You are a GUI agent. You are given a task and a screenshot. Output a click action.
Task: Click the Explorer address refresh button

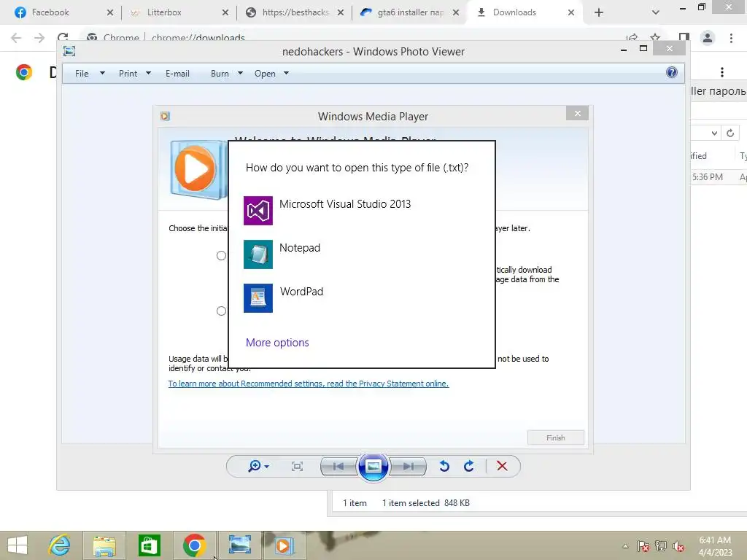click(x=729, y=133)
